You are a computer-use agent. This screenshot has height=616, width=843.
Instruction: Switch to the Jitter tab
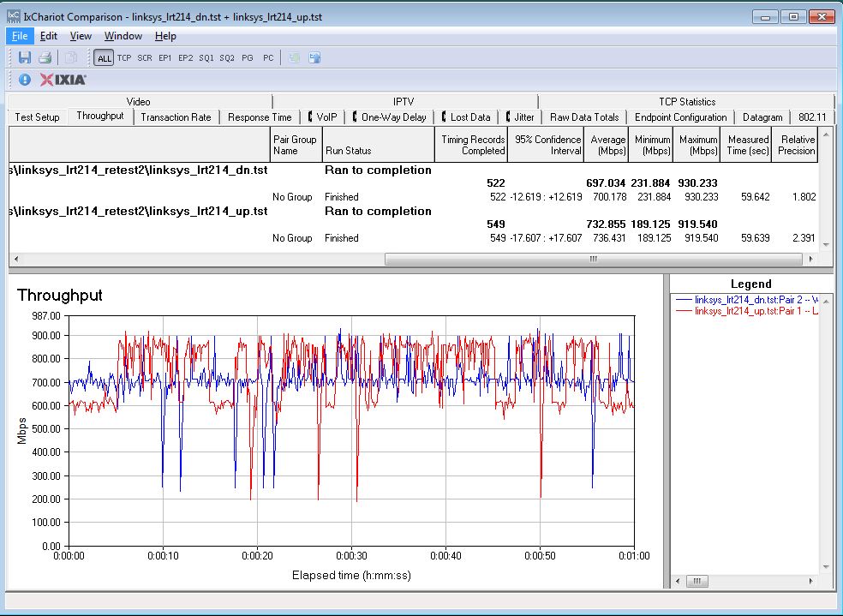coord(520,117)
